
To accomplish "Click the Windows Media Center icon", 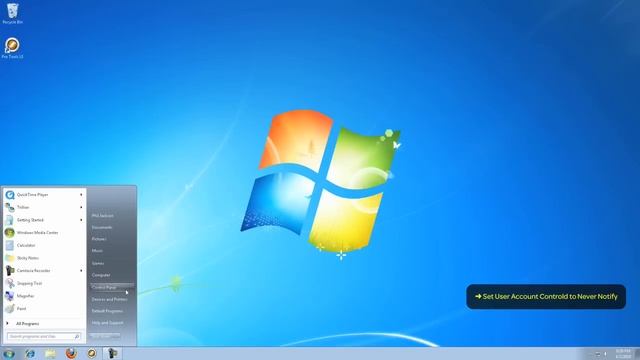I will coord(10,233).
